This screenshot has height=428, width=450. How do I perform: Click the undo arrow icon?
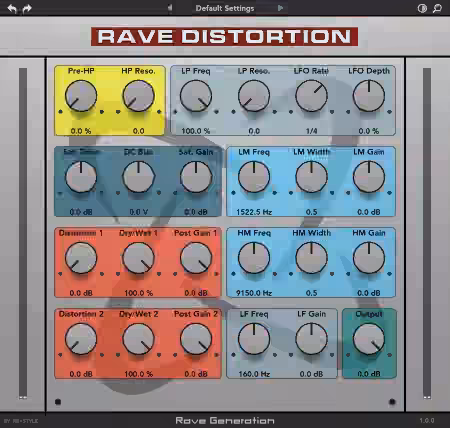tap(12, 8)
